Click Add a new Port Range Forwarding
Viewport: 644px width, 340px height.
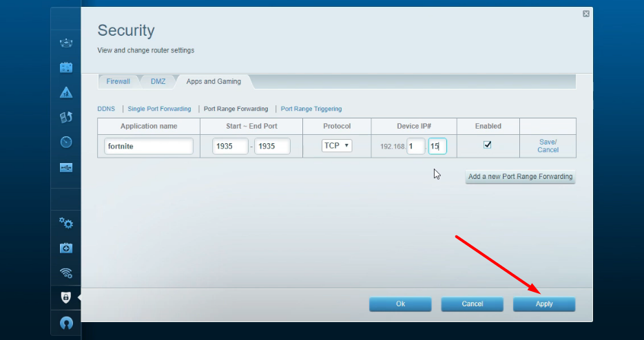pyautogui.click(x=520, y=177)
